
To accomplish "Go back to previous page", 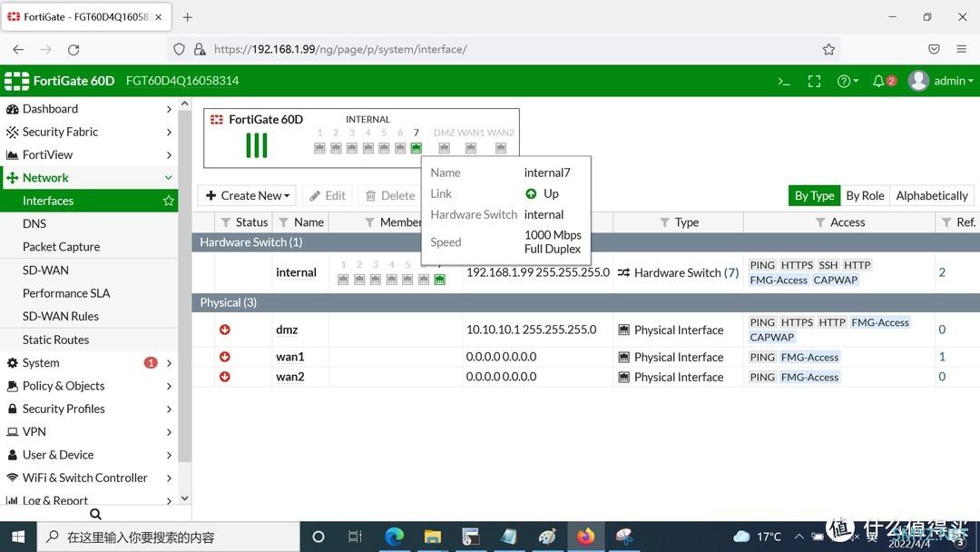I will tap(18, 49).
